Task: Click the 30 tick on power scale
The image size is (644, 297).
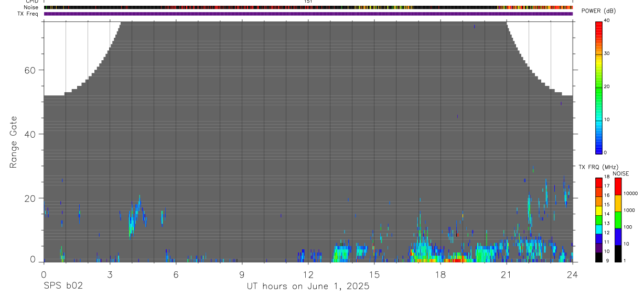Action: tap(607, 53)
